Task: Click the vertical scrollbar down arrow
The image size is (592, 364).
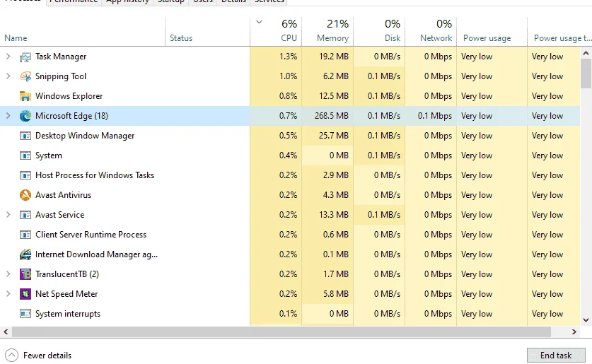Action: pos(586,320)
